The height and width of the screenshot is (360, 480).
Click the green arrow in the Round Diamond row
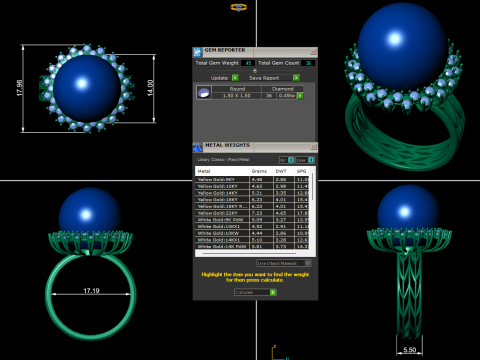300,96
